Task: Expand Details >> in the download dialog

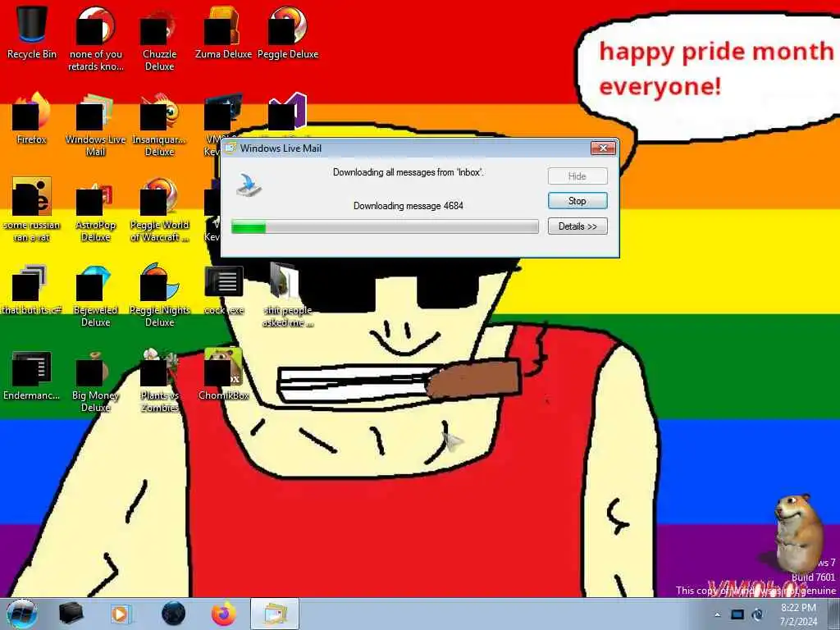Action: pos(577,226)
